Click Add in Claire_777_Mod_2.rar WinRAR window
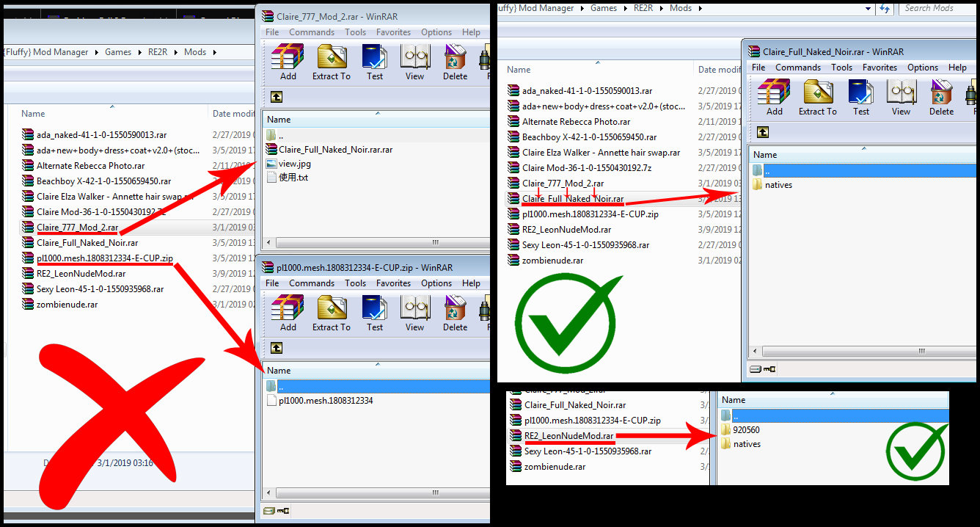Viewport: 980px width, 527px height. pyautogui.click(x=288, y=62)
